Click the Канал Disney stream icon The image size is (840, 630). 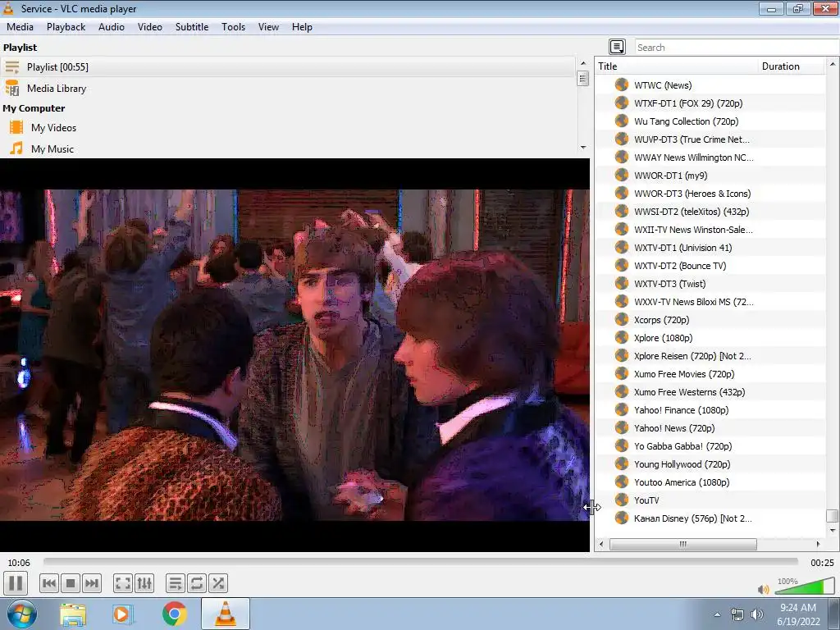622,518
